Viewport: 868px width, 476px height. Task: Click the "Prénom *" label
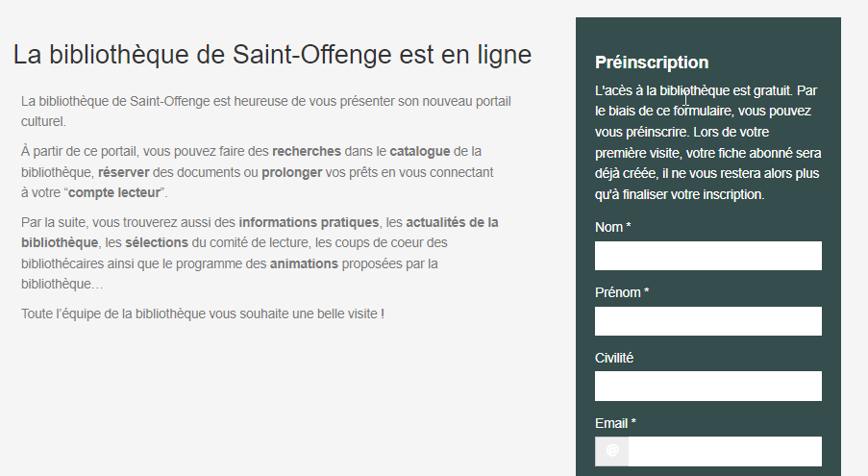(622, 292)
